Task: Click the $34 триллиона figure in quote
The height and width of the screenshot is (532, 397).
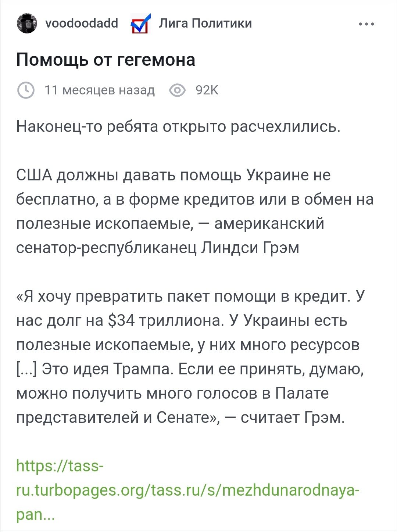Action: [x=166, y=321]
